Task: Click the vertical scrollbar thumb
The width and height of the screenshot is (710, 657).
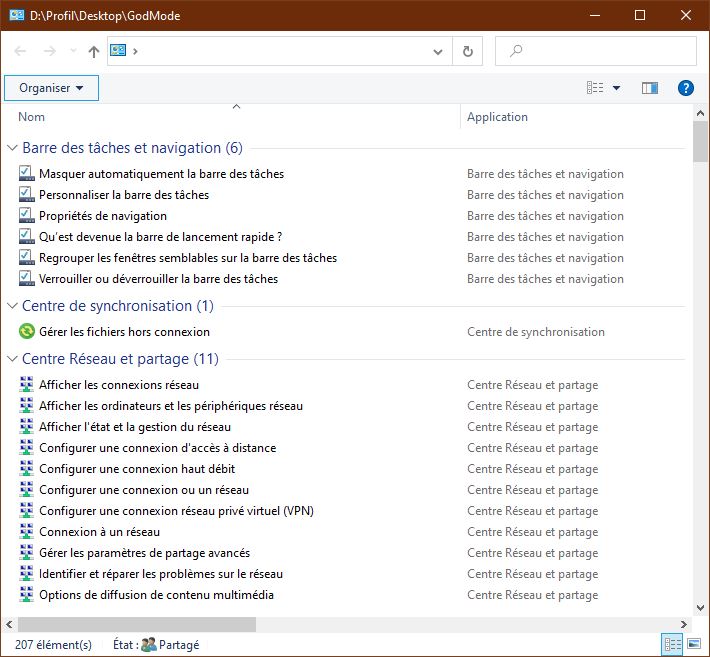Action: point(700,142)
